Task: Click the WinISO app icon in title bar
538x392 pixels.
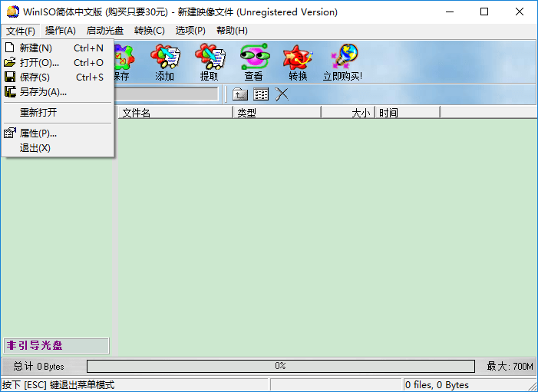Action: pos(13,12)
